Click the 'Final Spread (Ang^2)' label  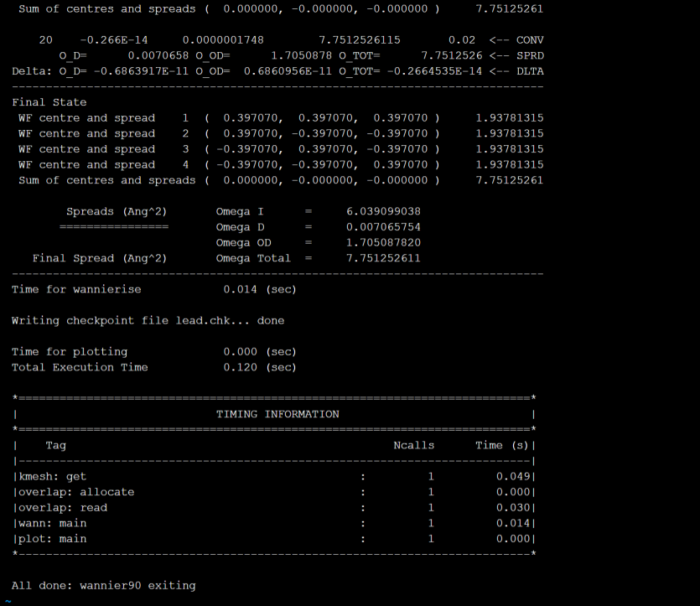pyautogui.click(x=99, y=258)
